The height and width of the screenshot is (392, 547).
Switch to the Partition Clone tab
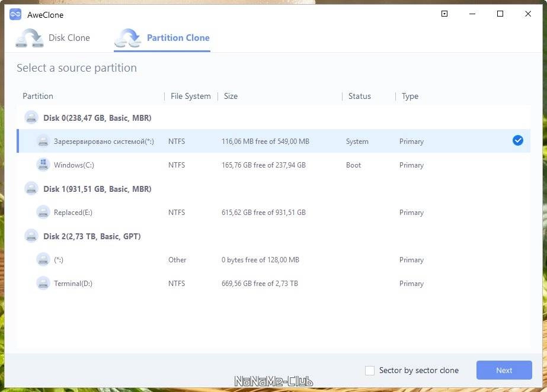click(x=162, y=38)
